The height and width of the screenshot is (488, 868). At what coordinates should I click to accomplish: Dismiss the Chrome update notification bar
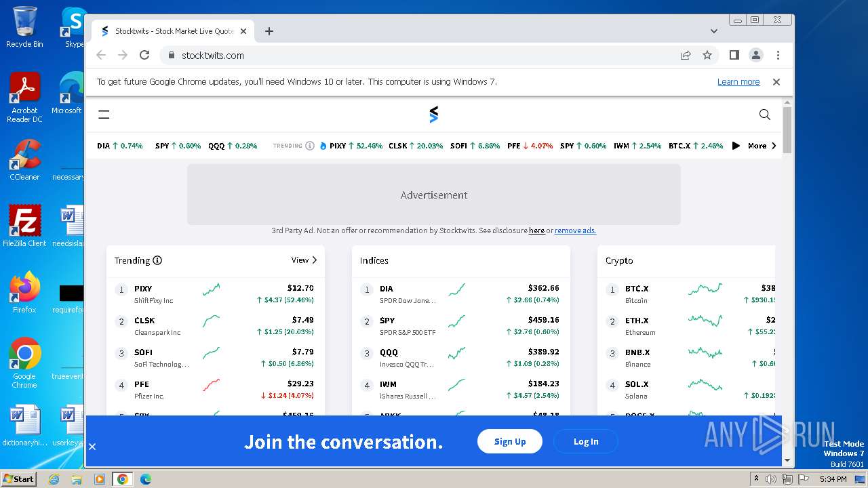tap(776, 82)
